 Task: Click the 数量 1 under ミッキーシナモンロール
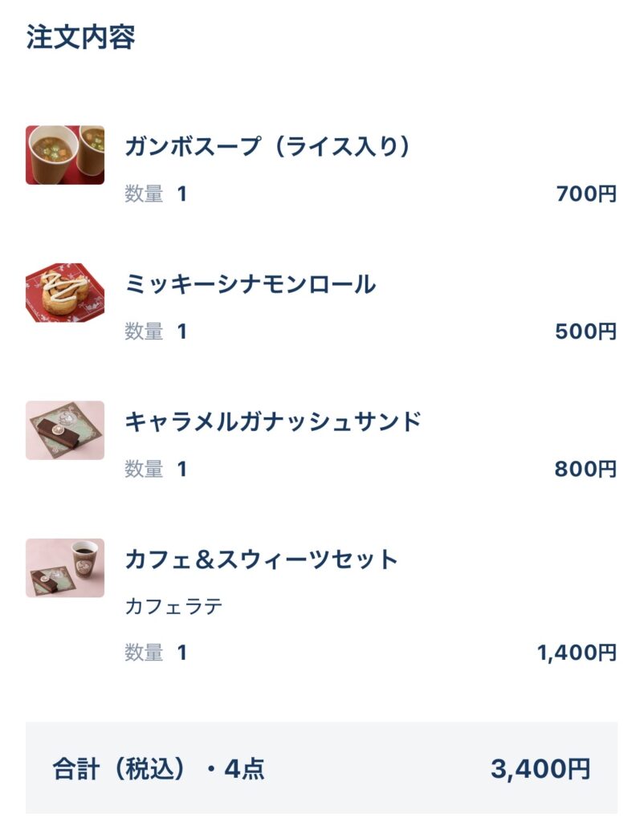(156, 332)
